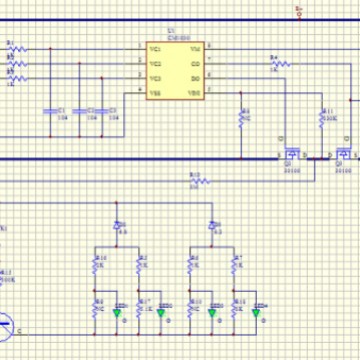This screenshot has width=360, height=360.
Task: Select the resistor between VDD and ground bus
Action: pos(241,118)
